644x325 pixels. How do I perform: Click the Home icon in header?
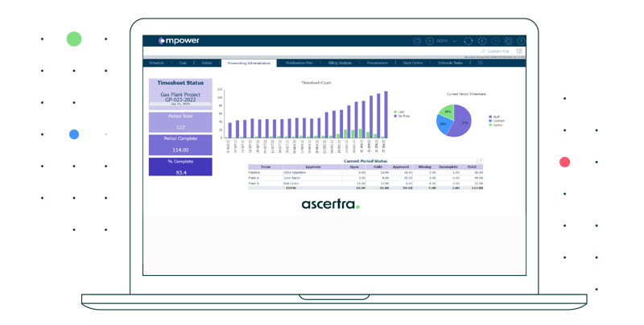[417, 41]
